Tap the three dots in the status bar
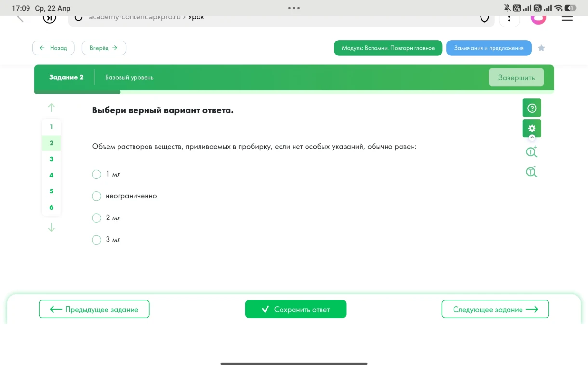Screen dimensions: 588x368 click(x=294, y=8)
